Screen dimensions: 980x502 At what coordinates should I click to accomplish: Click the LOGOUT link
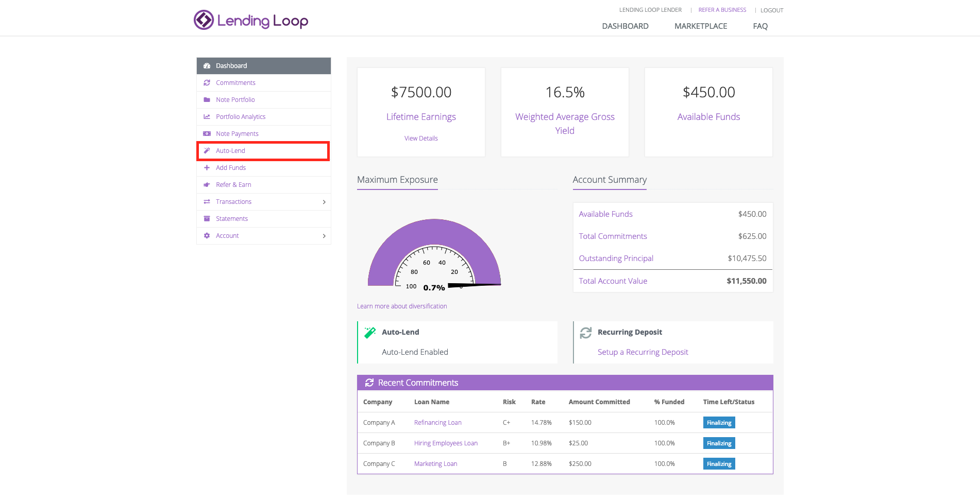772,10
